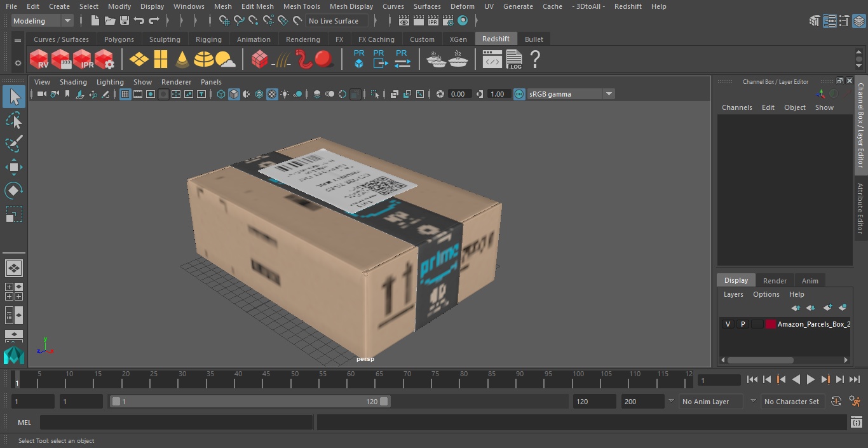Click the MEL command line input
Image resolution: width=868 pixels, height=448 pixels.
(176, 422)
